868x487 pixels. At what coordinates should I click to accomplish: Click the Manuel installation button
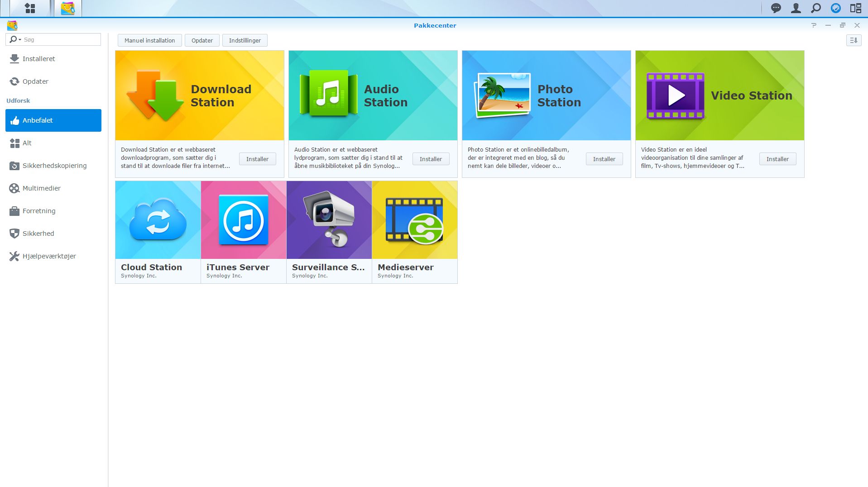149,40
